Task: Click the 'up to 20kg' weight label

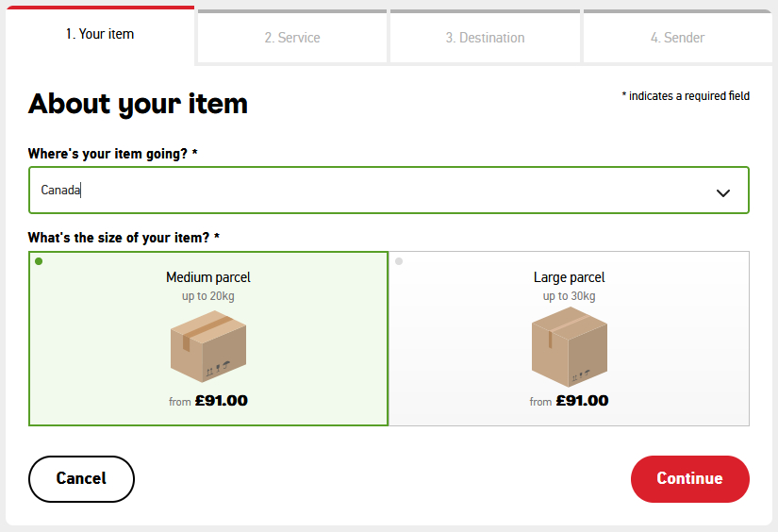Action: pyautogui.click(x=208, y=296)
